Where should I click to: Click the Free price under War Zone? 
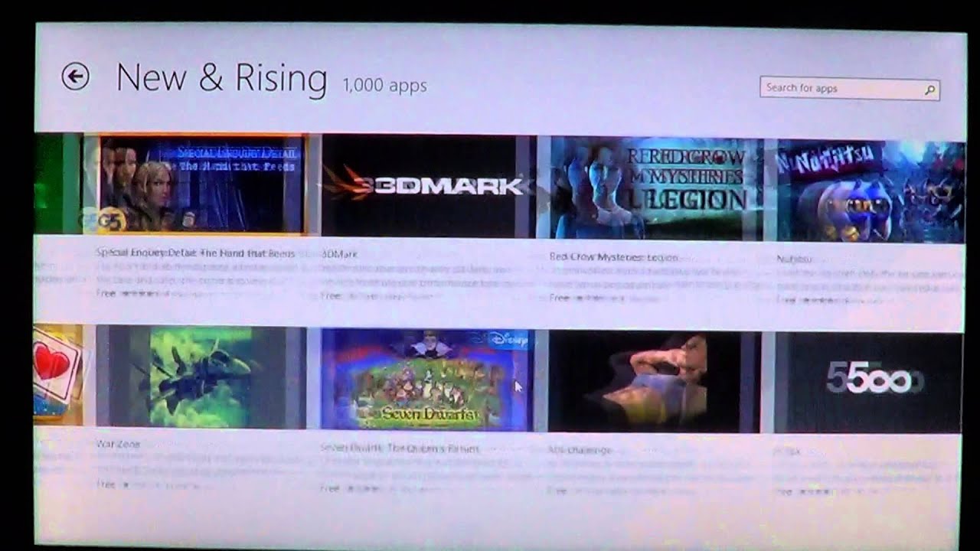point(106,484)
